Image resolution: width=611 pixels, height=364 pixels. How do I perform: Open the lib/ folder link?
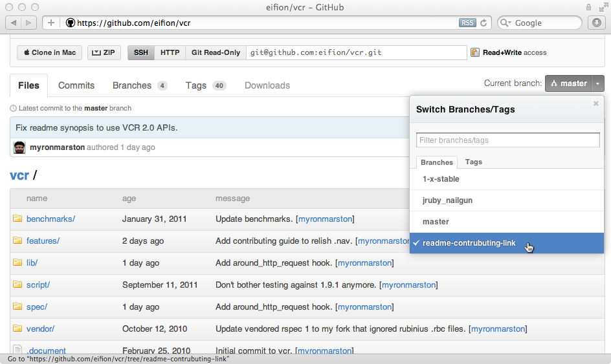click(x=32, y=262)
